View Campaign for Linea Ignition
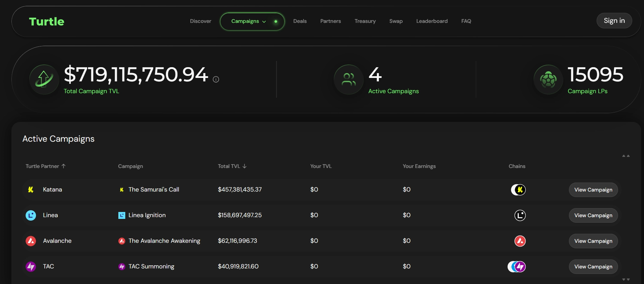The height and width of the screenshot is (284, 644). click(x=593, y=215)
